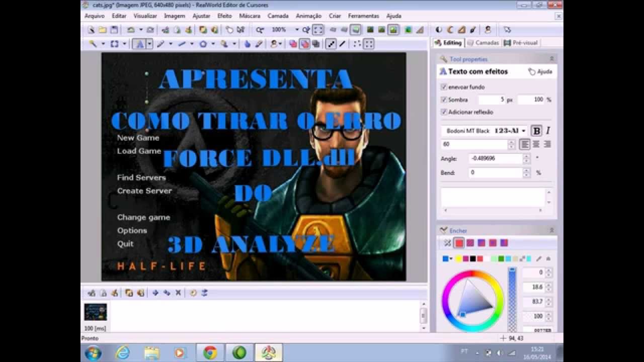Set text alignment to center
Viewport: 644px width, 362px height.
[x=536, y=144]
